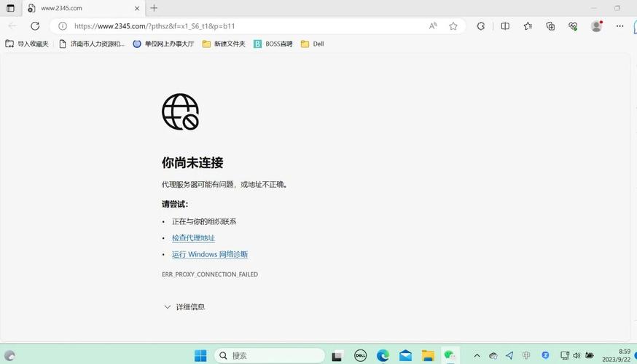
Task: Open the tab actions menu icon
Action: (10, 8)
